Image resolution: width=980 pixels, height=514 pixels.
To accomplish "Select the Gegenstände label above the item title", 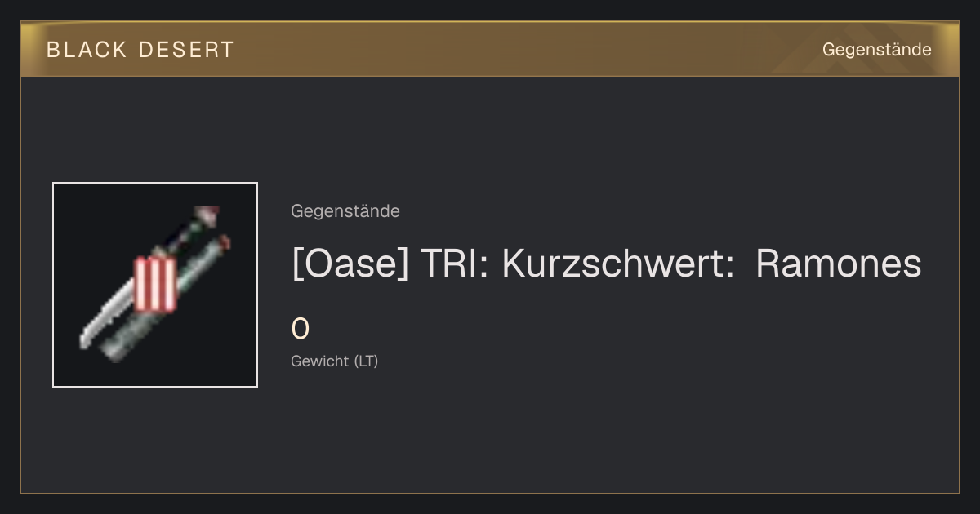I will pos(345,211).
